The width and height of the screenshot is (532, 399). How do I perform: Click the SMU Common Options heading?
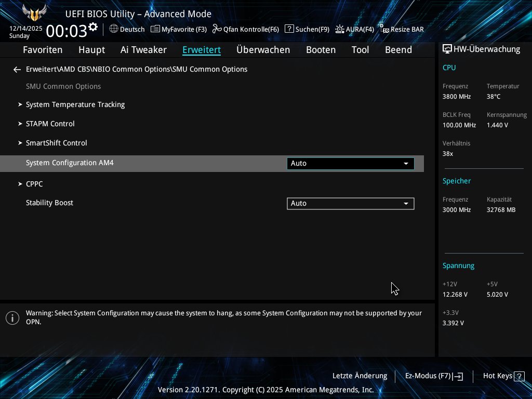(x=63, y=87)
